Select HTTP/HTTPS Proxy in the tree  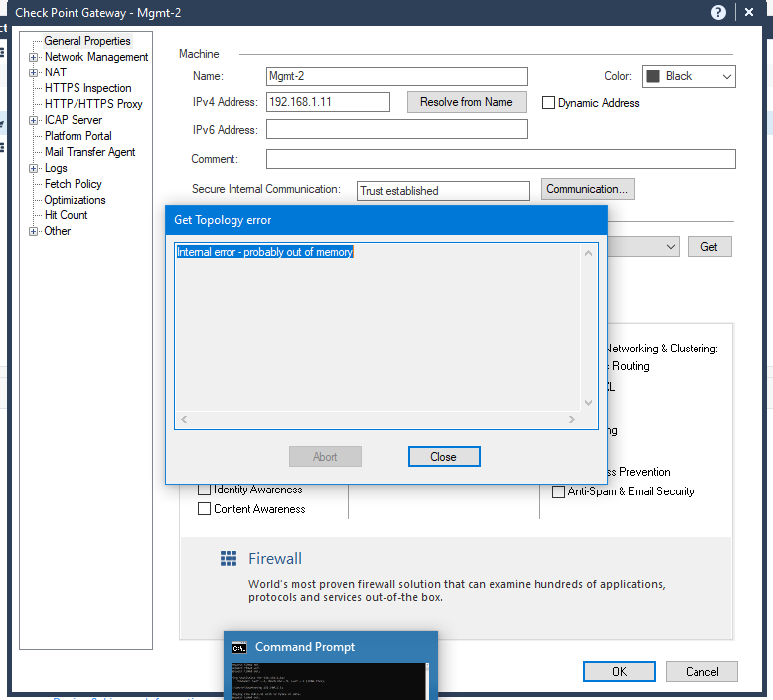click(x=93, y=104)
